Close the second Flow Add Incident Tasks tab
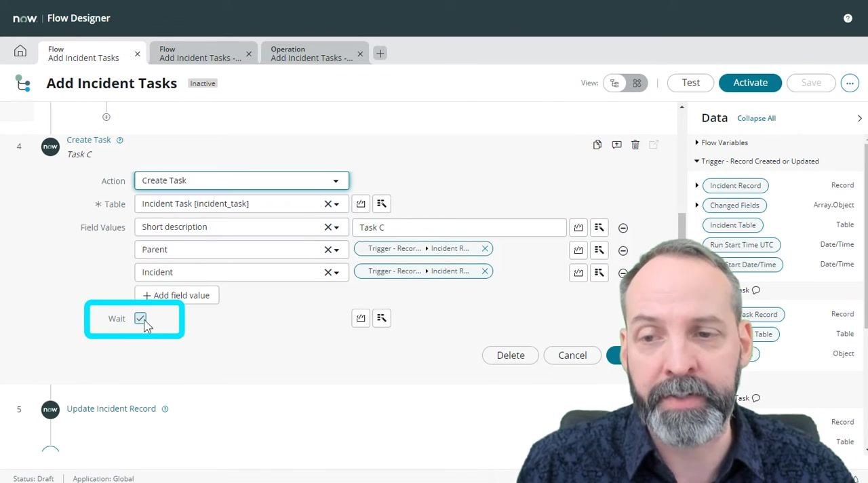Screen dimensions: 868x483 tap(249, 54)
